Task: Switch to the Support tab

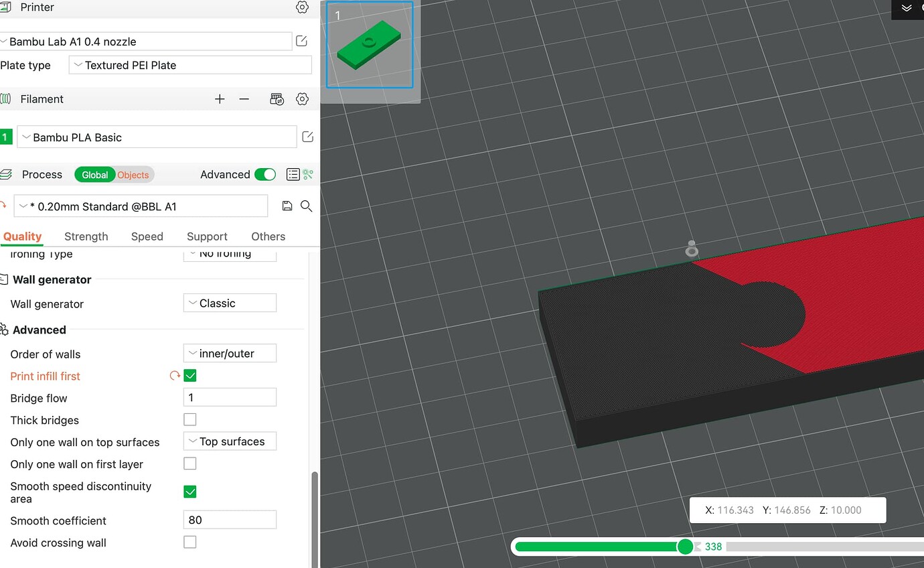Action: pos(207,236)
